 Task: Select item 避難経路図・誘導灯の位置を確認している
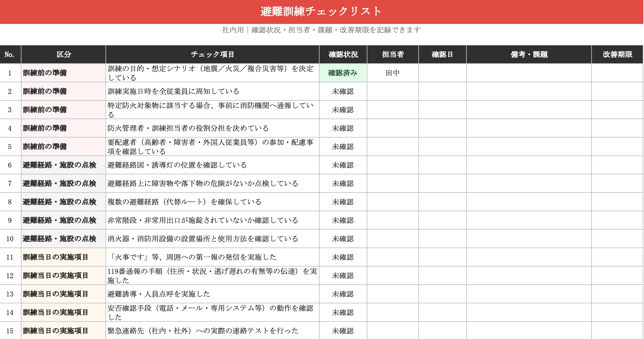pyautogui.click(x=212, y=165)
